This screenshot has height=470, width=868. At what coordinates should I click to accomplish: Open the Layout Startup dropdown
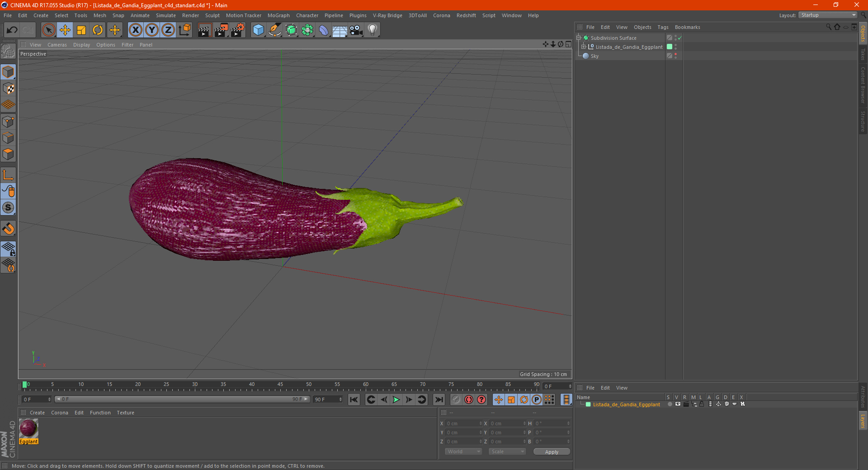tap(828, 15)
